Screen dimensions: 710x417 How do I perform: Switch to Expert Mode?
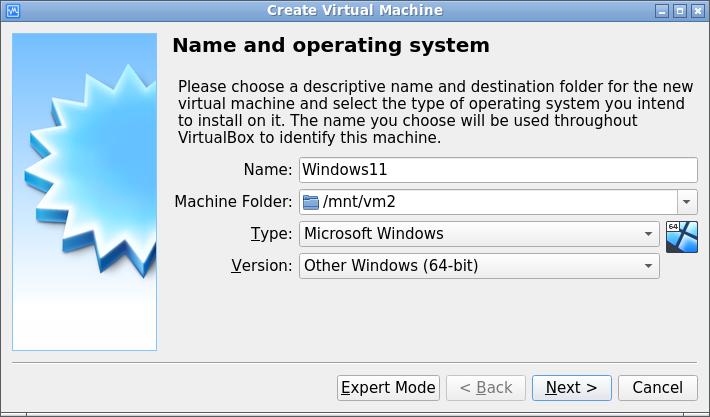(x=388, y=388)
